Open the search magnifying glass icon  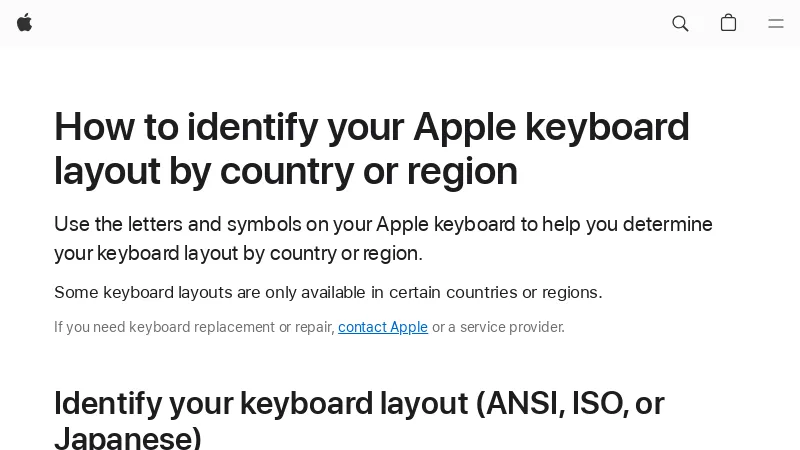[x=680, y=23]
